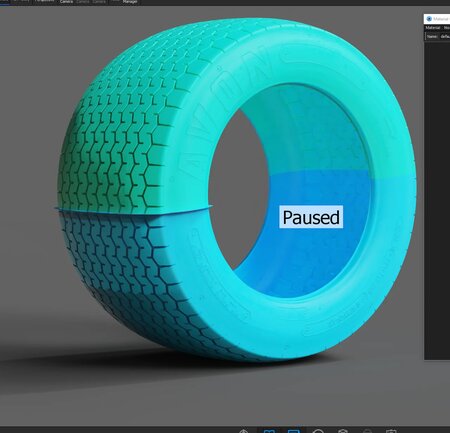
Task: Click the material Name field
Action: [x=445, y=36]
